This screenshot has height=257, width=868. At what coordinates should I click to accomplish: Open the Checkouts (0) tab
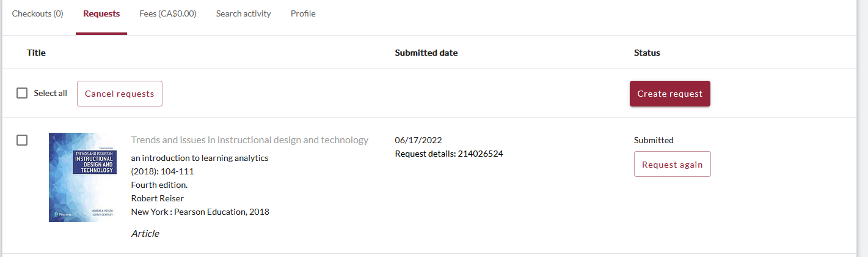pyautogui.click(x=38, y=13)
